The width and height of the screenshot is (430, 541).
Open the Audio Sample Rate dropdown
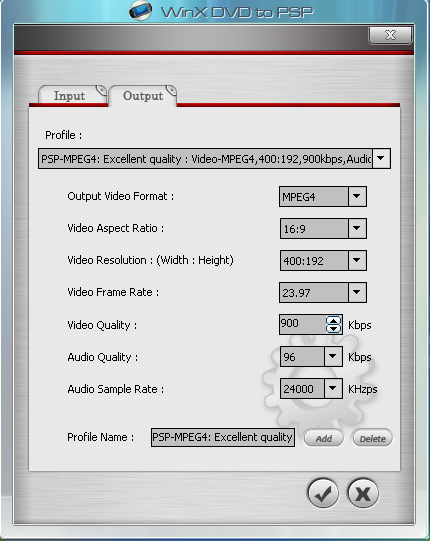tap(333, 388)
